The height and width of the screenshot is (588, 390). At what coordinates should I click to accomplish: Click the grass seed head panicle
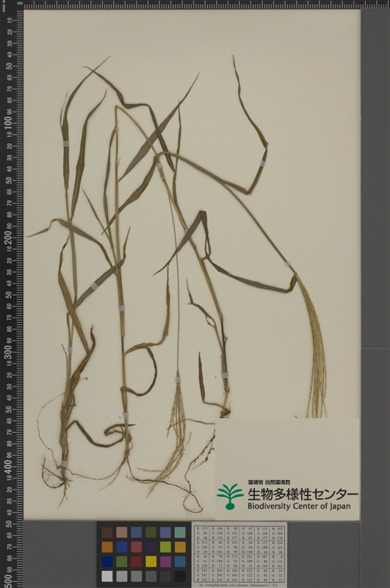coord(313,347)
